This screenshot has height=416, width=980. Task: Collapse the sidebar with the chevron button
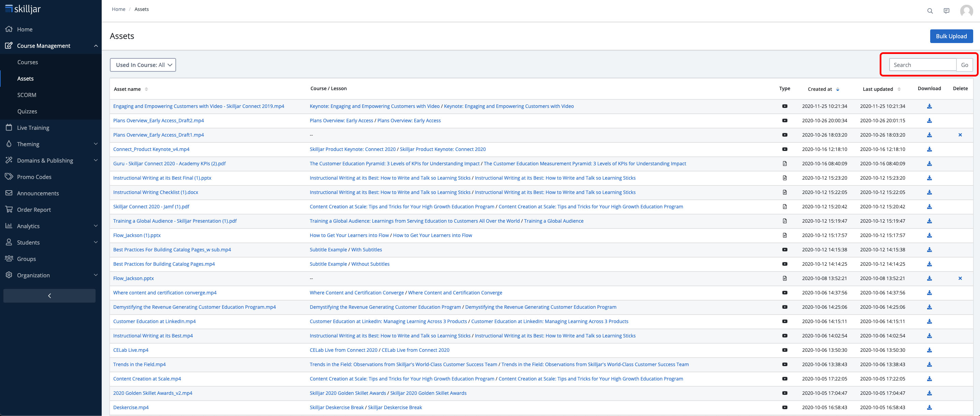pos(49,296)
